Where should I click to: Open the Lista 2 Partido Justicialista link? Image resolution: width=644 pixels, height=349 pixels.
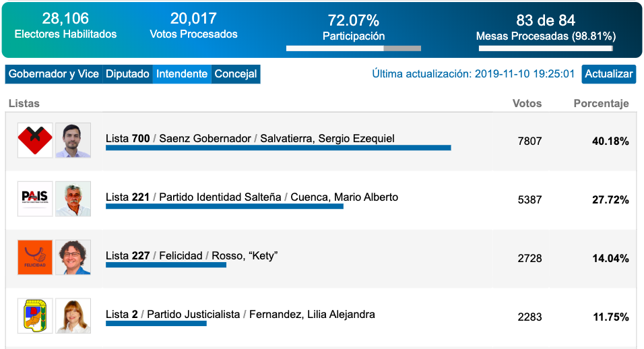click(240, 315)
